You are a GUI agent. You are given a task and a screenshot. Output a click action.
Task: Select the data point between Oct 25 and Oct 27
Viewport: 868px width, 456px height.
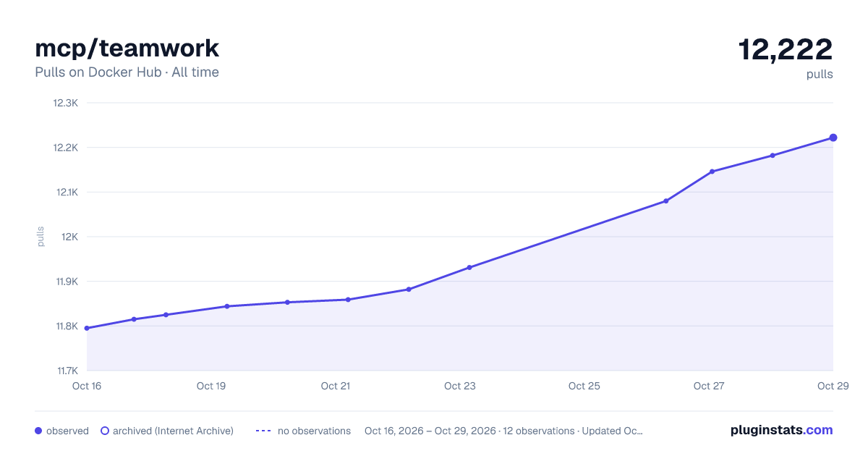point(665,200)
